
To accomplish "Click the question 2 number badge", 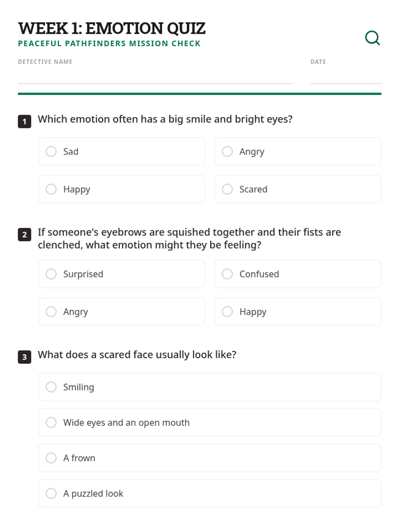I will 25,235.
